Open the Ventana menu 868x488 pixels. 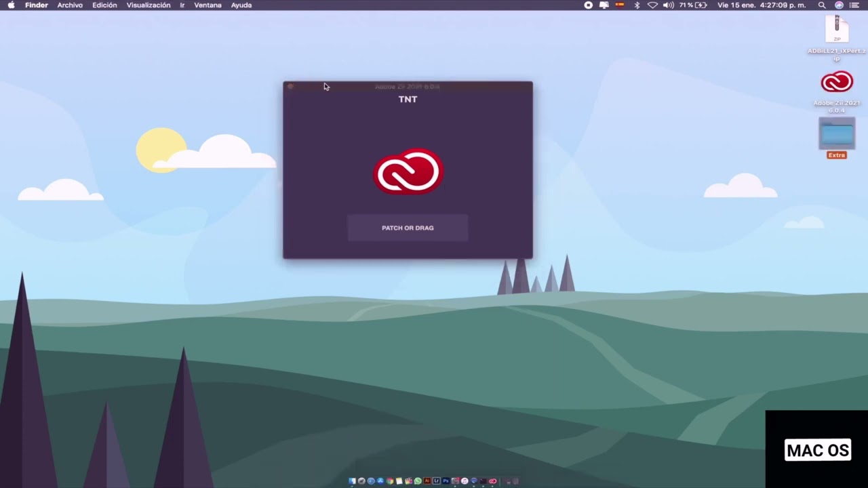pos(208,5)
